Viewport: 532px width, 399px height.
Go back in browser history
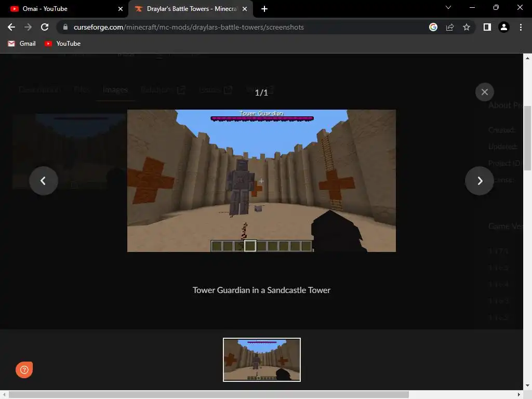pyautogui.click(x=11, y=27)
